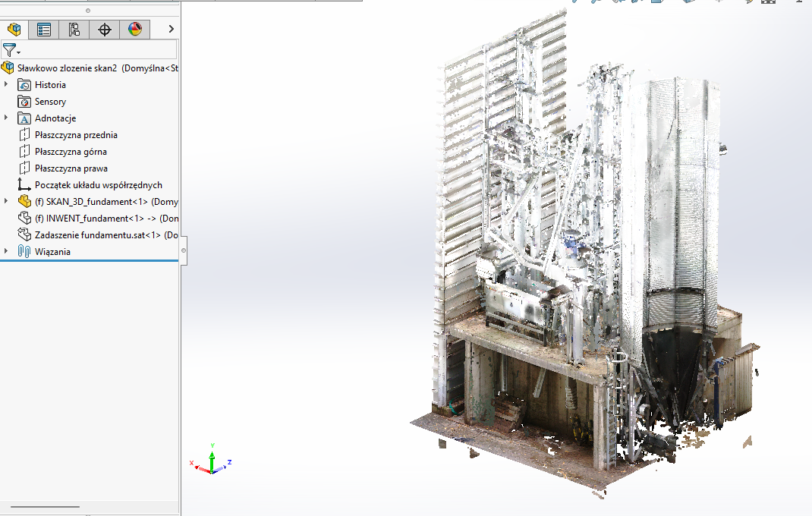Screen dimensions: 812x516
Task: Expand the Adnotacje folder
Action: (x=6, y=118)
